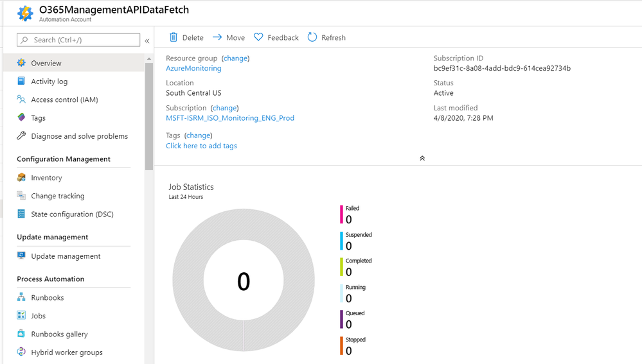Click the Job Statistics donut chart
The height and width of the screenshot is (364, 642).
[x=244, y=280]
